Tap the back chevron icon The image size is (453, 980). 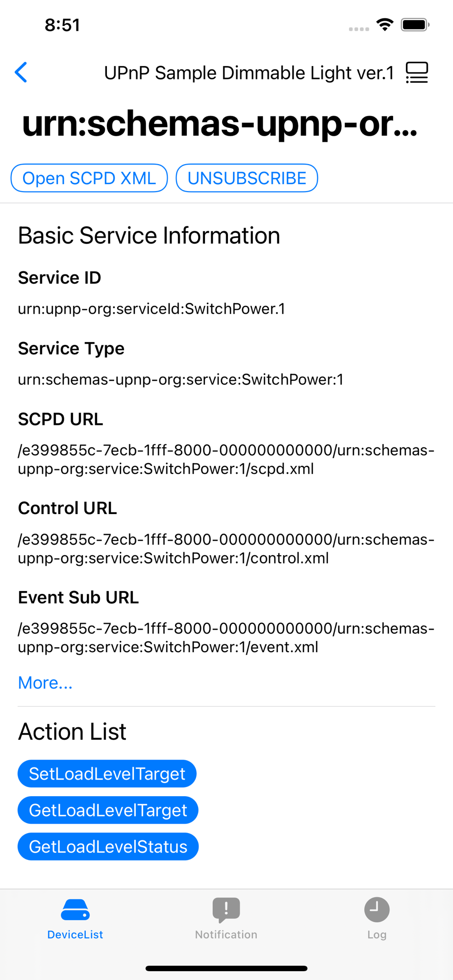pos(21,73)
